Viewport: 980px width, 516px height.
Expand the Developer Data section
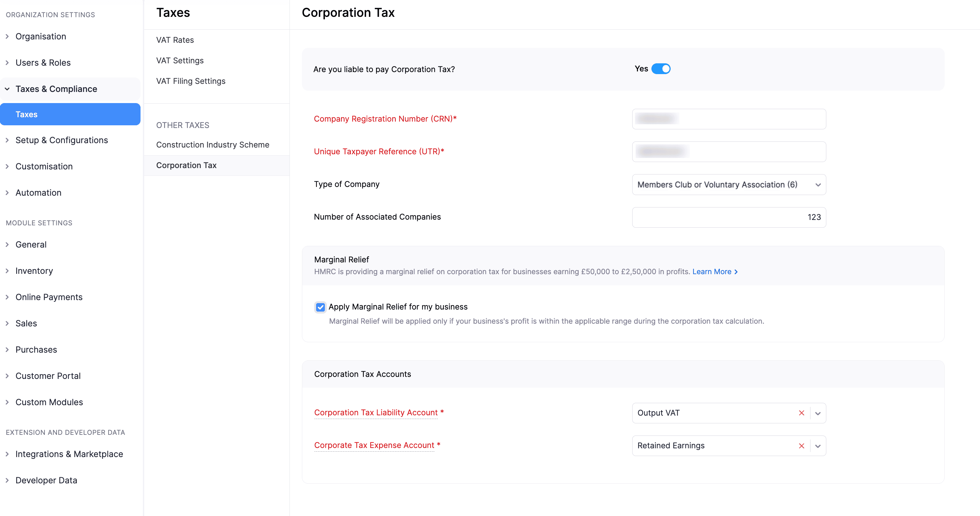coord(46,480)
